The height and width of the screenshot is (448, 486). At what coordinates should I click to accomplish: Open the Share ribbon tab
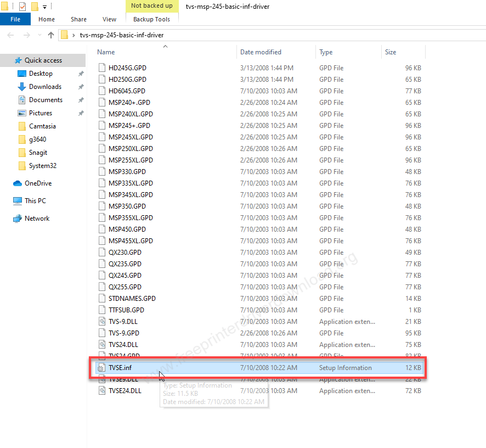pos(77,19)
